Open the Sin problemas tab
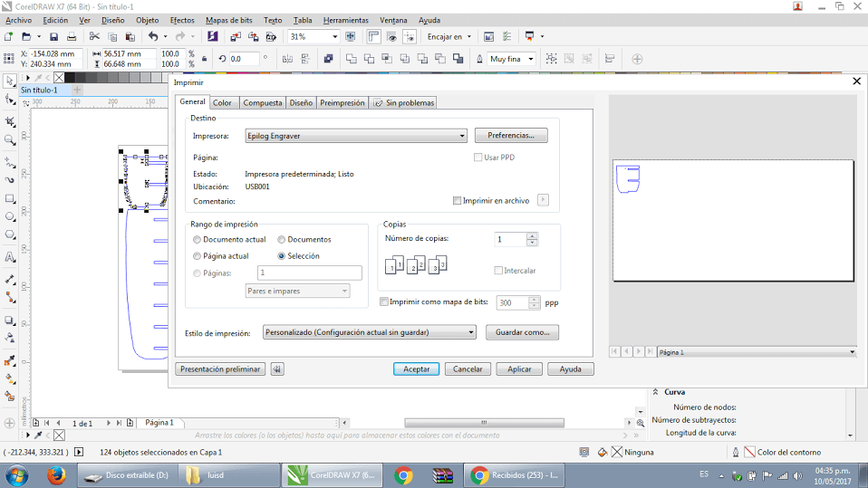This screenshot has width=868, height=488. pyautogui.click(x=403, y=103)
